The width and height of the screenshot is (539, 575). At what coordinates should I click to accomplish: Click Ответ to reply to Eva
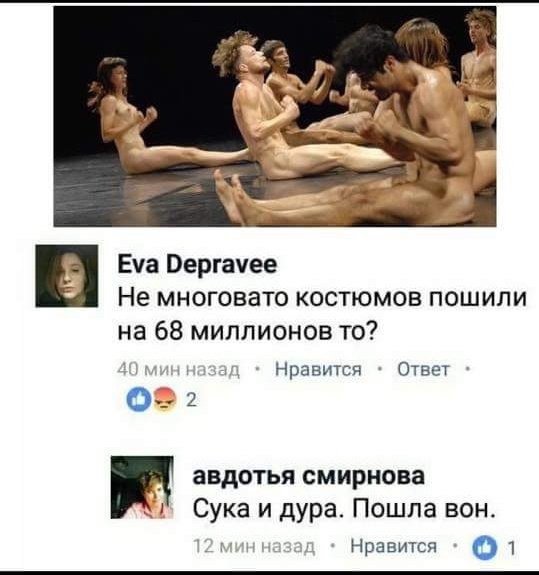424,369
